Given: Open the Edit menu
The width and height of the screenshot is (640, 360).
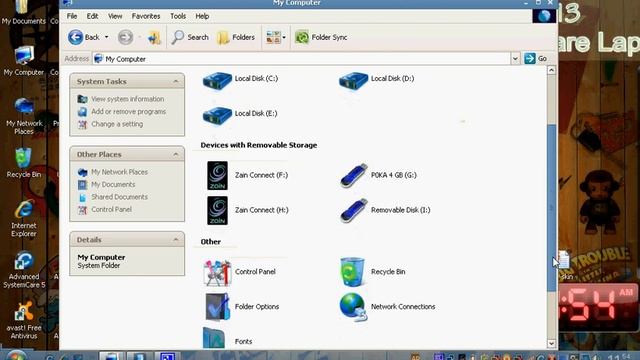Looking at the screenshot, I should click(x=92, y=16).
